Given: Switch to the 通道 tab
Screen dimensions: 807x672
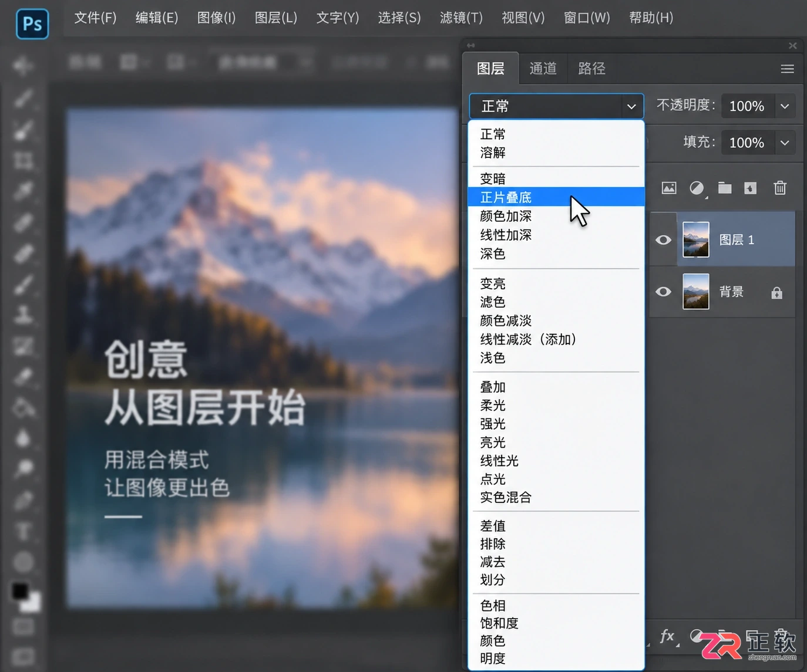Looking at the screenshot, I should point(543,69).
